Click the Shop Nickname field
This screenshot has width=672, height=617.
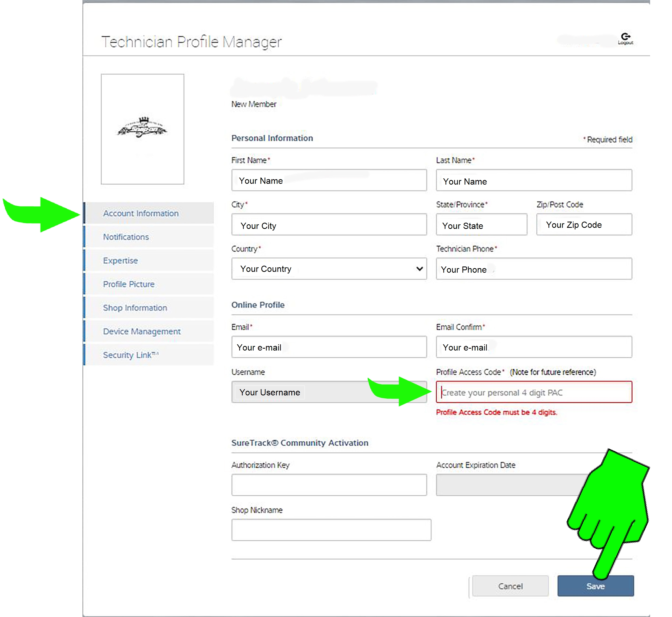331,529
